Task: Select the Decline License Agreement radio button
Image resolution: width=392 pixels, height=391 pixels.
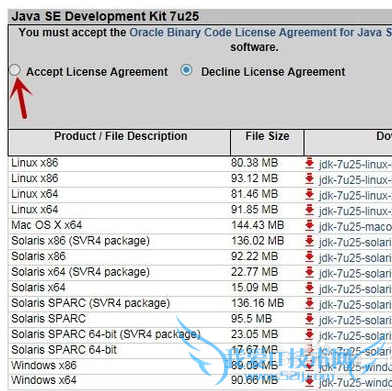Action: (x=186, y=70)
